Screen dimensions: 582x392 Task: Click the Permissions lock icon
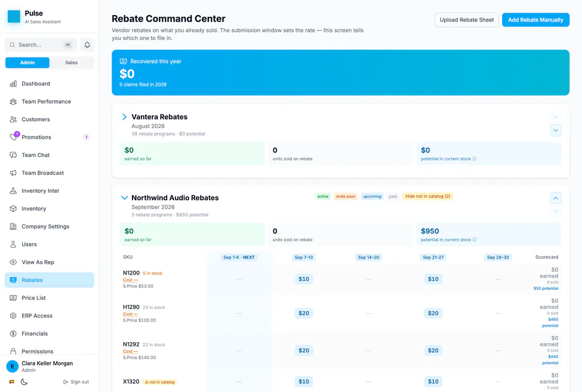[x=13, y=351]
